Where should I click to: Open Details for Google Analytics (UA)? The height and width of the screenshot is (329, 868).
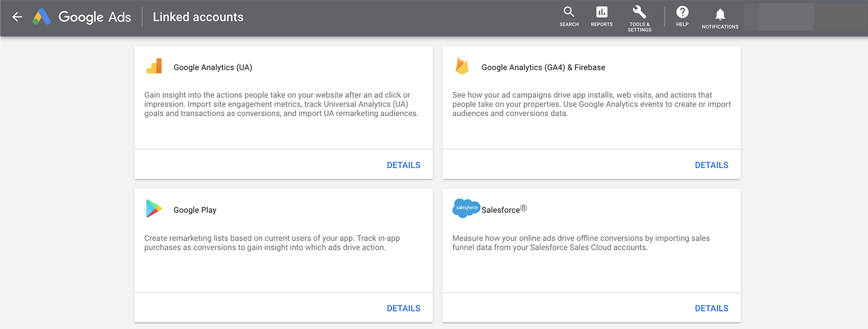click(x=404, y=165)
